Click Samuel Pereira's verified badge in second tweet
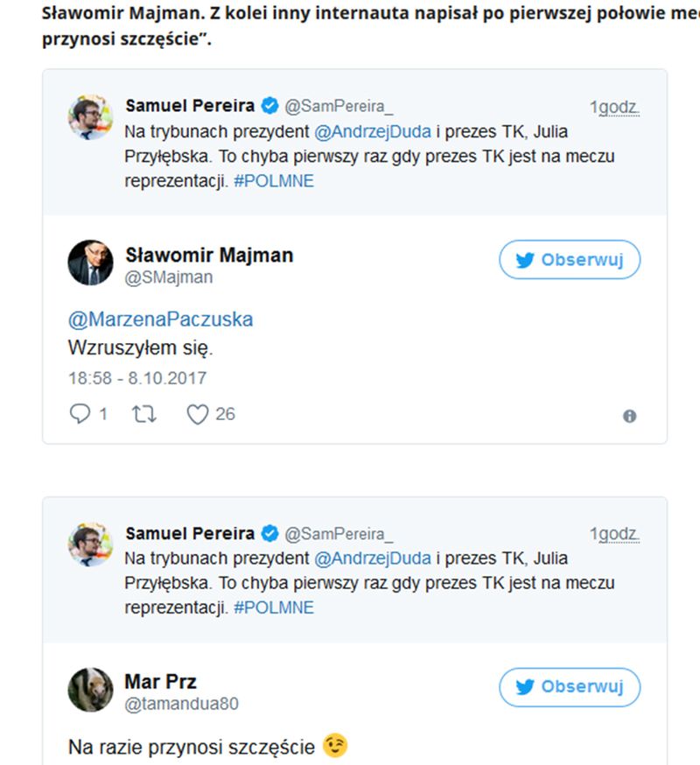The height and width of the screenshot is (765, 700). (269, 533)
